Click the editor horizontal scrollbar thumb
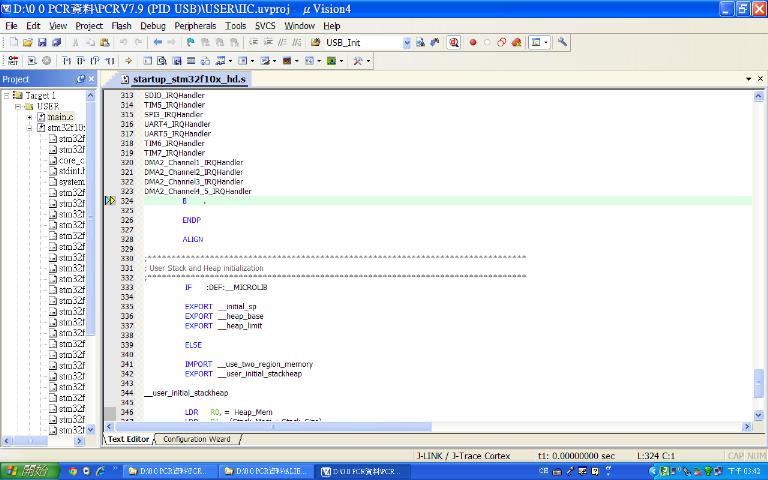This screenshot has height=480, width=768. [x=273, y=427]
